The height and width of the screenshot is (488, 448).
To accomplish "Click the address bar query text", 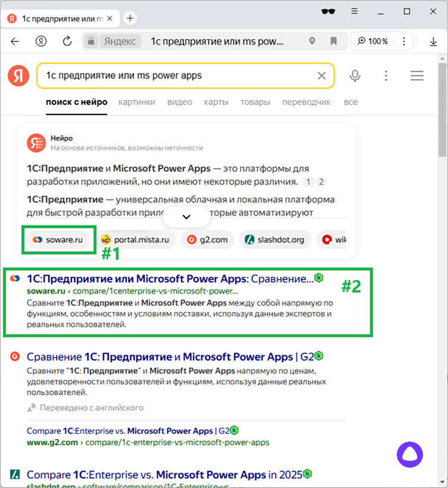I will pos(217,41).
